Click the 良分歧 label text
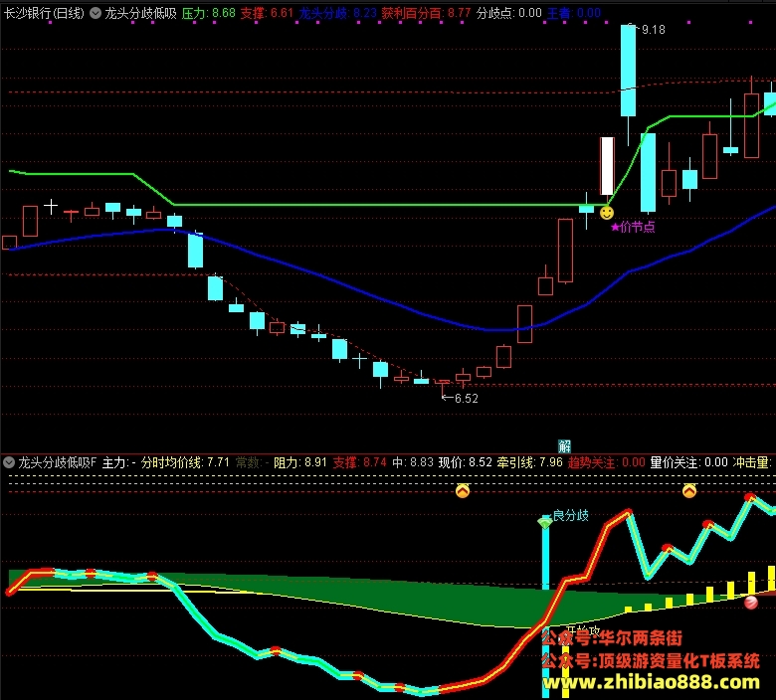This screenshot has width=776, height=700. tap(571, 515)
